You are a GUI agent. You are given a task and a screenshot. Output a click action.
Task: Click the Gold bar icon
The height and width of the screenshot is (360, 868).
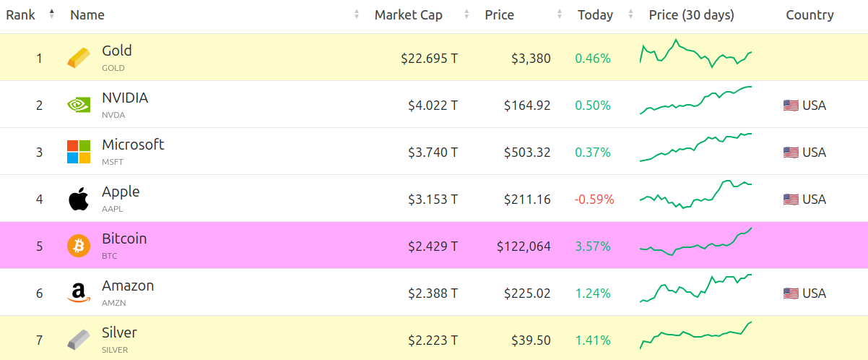coord(79,58)
